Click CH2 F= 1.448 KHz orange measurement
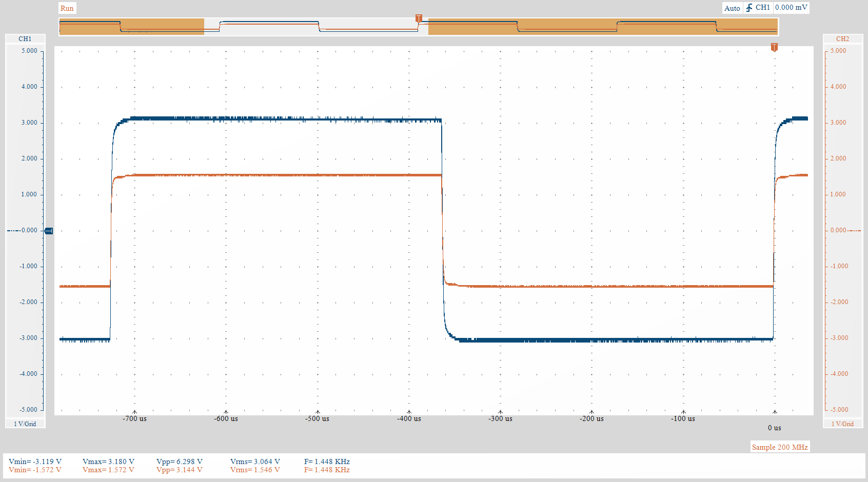868x482 pixels. 327,470
